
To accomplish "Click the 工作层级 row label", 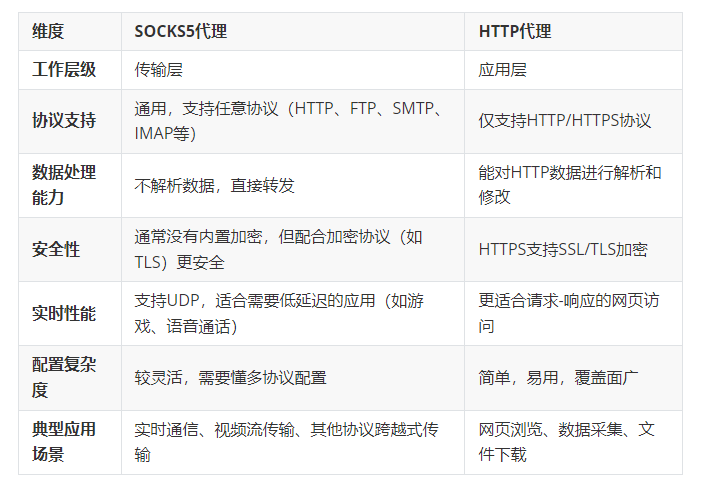I will 64,70.
